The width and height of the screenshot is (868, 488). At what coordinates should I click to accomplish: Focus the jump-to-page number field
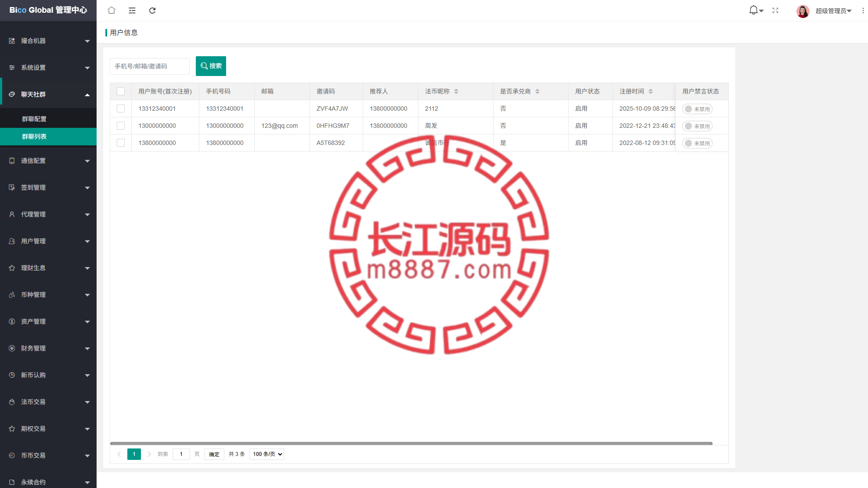point(181,454)
